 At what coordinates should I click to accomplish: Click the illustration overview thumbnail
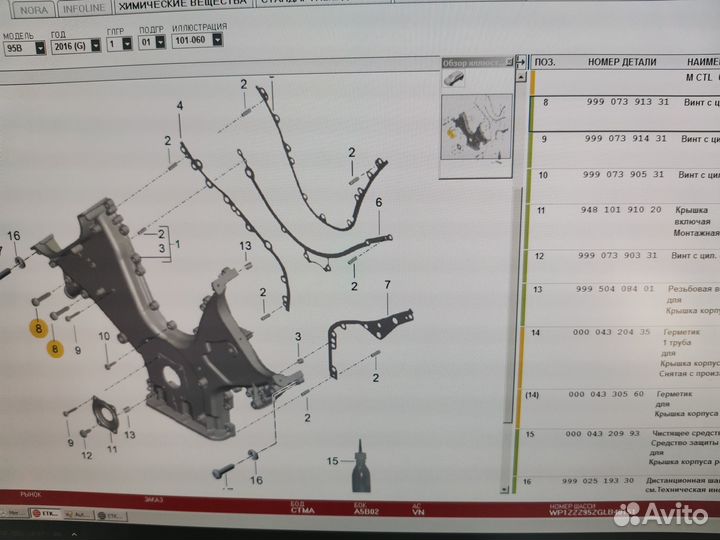475,127
